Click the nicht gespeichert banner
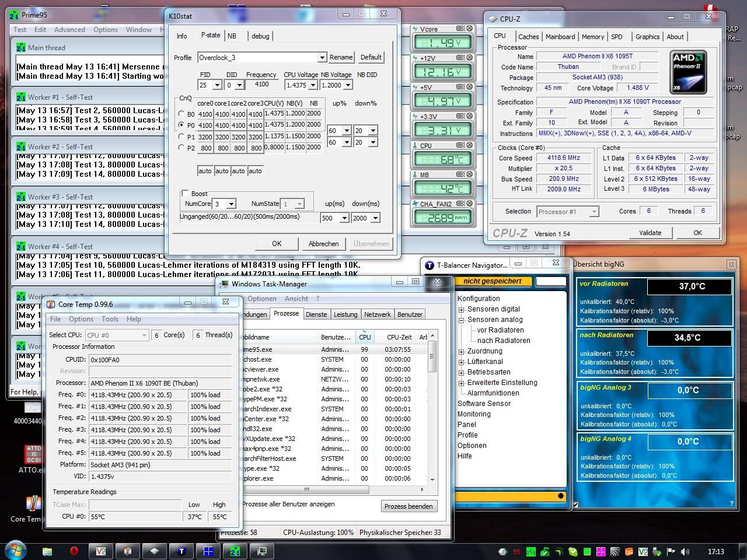The image size is (747, 560). pyautogui.click(x=493, y=281)
